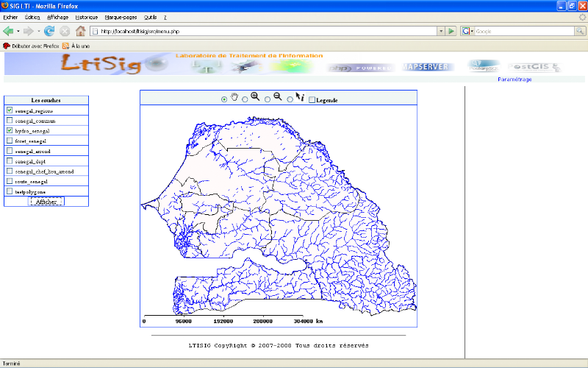
Task: Click the Afficher button
Action: coord(46,201)
